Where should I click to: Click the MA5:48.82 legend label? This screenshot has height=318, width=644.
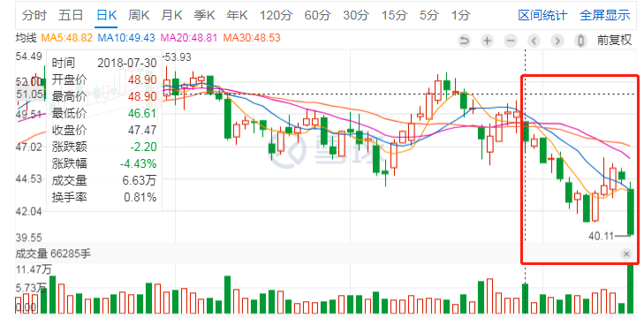coord(66,38)
